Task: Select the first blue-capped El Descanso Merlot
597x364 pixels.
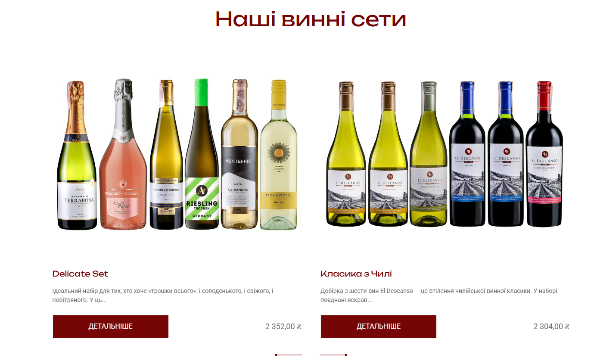Action: 467,154
